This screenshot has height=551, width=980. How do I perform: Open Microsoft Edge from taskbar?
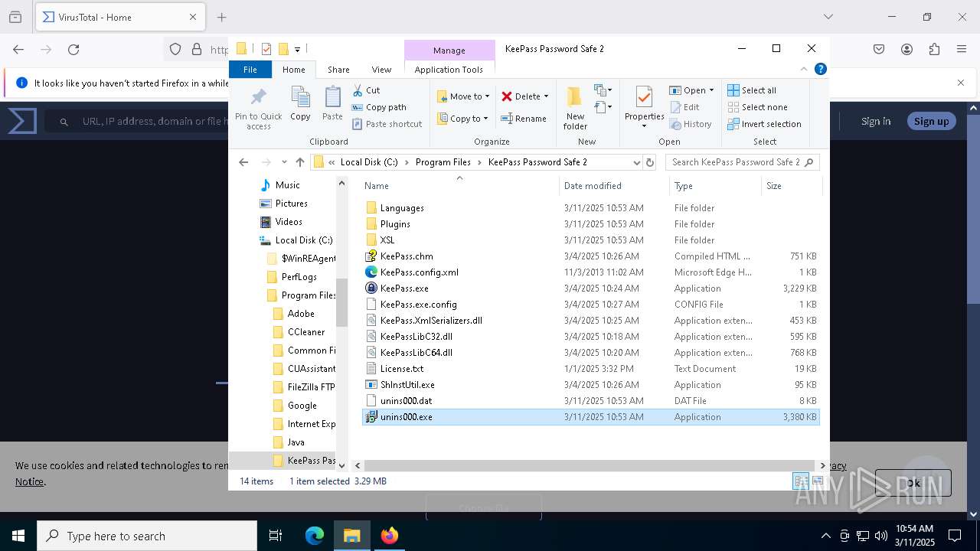pyautogui.click(x=315, y=536)
